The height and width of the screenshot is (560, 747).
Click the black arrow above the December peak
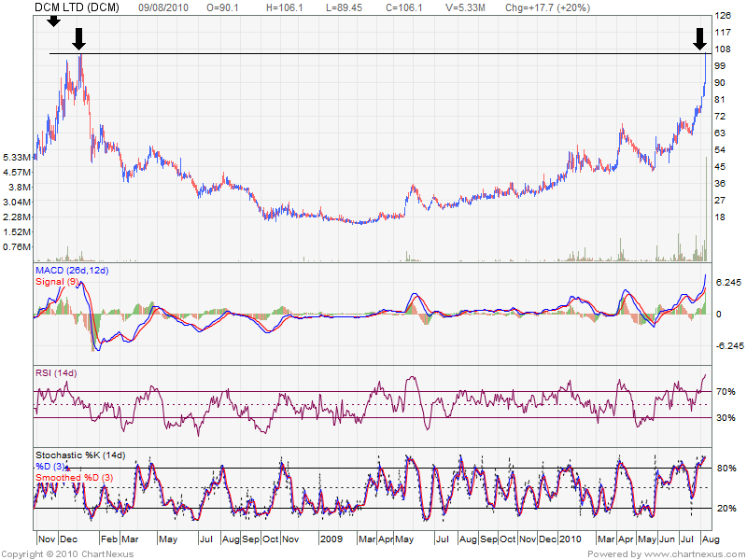coord(79,38)
